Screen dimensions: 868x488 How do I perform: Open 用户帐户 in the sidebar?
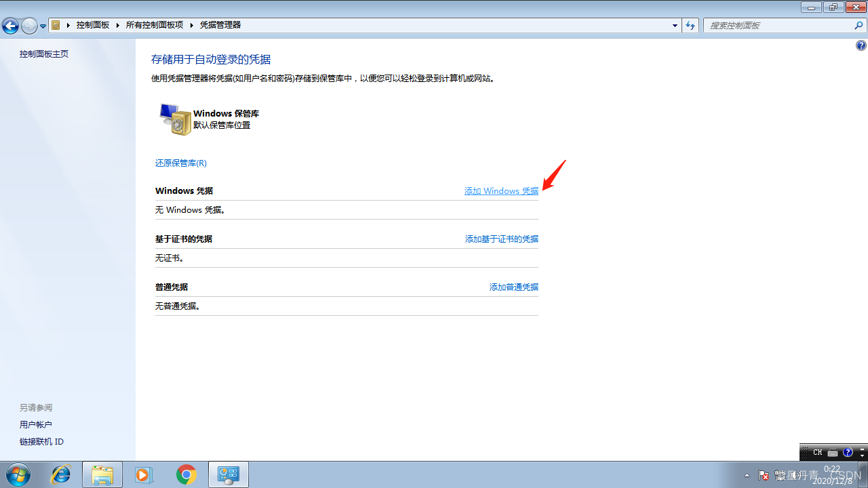pyautogui.click(x=36, y=425)
